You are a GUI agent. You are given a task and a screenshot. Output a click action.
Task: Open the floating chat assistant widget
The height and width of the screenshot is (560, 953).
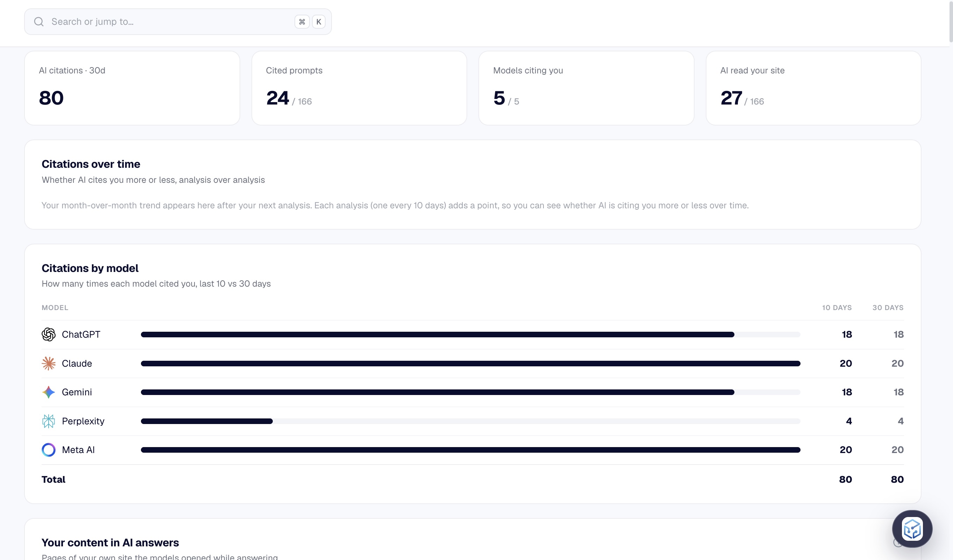click(912, 529)
